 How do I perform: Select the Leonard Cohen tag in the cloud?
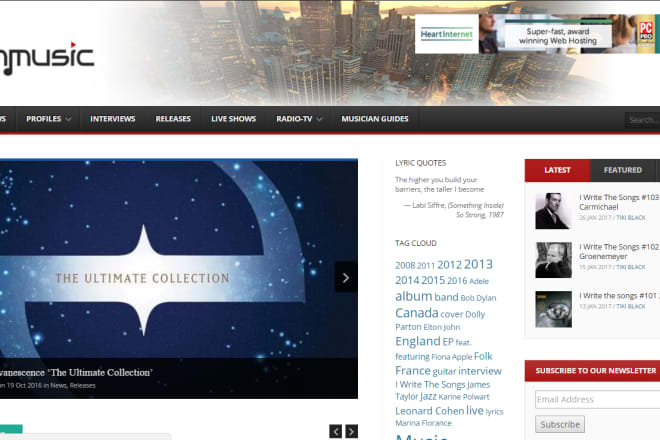429,410
